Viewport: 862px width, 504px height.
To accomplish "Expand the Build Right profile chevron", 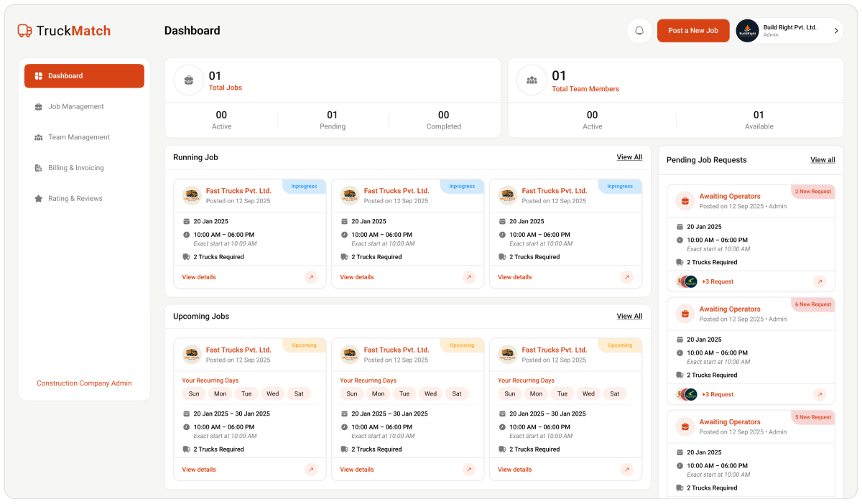I will tap(835, 31).
